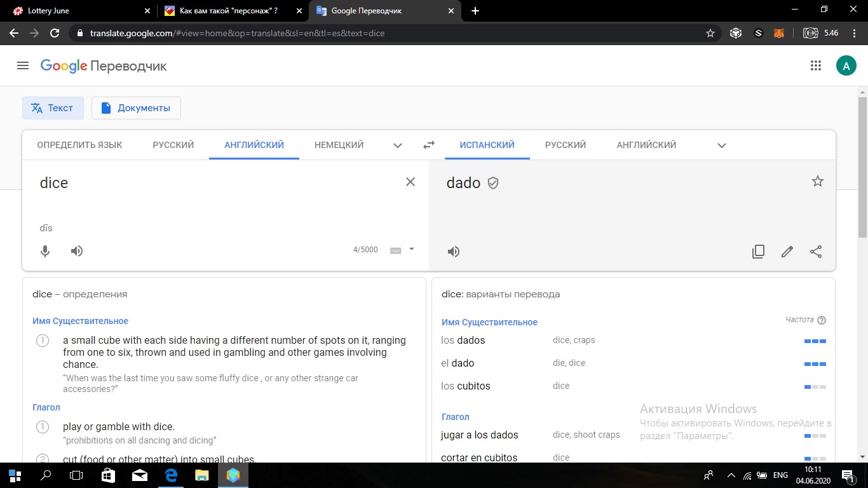This screenshot has height=488, width=868.
Task: Copy the translation to clipboard
Action: (x=758, y=252)
